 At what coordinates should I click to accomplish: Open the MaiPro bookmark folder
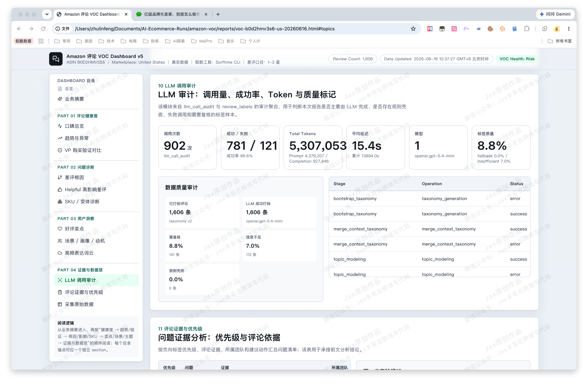point(202,41)
